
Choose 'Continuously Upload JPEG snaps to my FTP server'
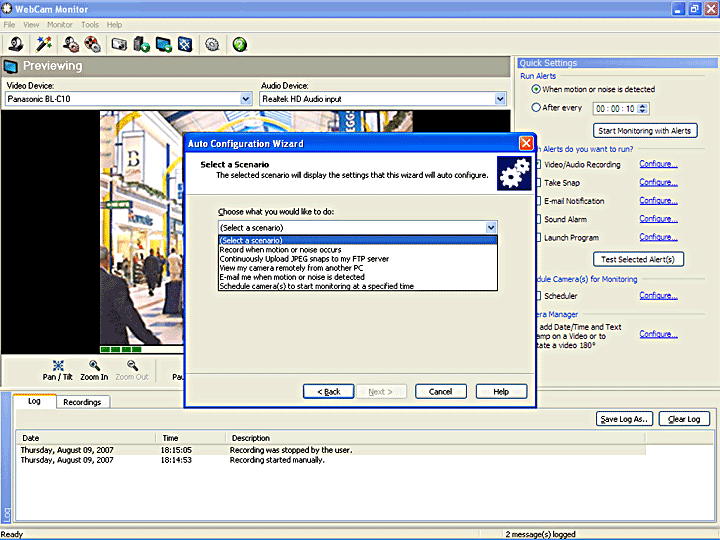358,259
